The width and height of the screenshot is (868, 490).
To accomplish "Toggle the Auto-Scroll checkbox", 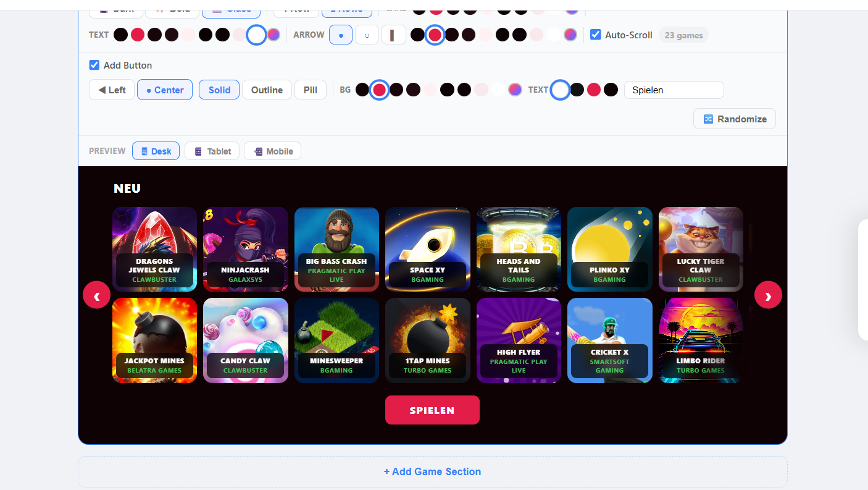I will [595, 35].
